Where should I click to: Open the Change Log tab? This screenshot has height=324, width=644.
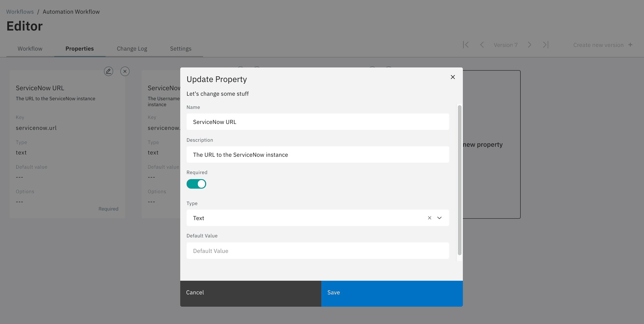(x=132, y=49)
